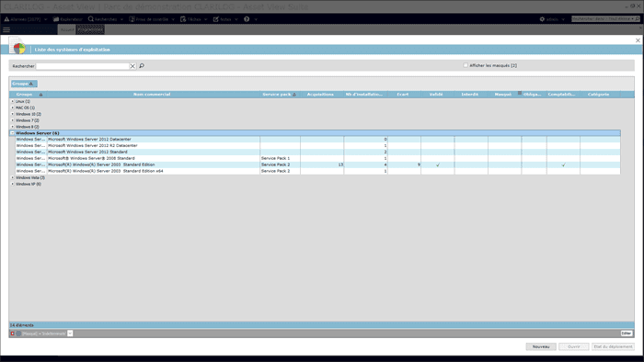
Task: Expand the Windows 7 group
Action: pos(12,120)
